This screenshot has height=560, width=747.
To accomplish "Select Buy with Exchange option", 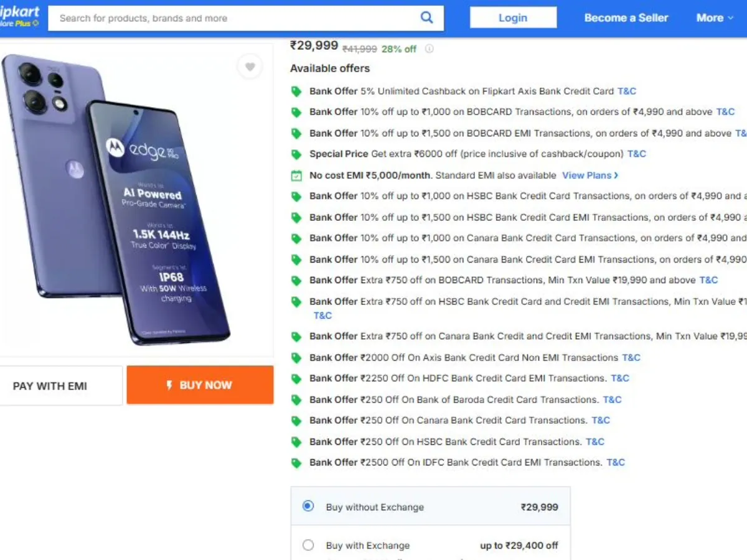I will pyautogui.click(x=308, y=545).
